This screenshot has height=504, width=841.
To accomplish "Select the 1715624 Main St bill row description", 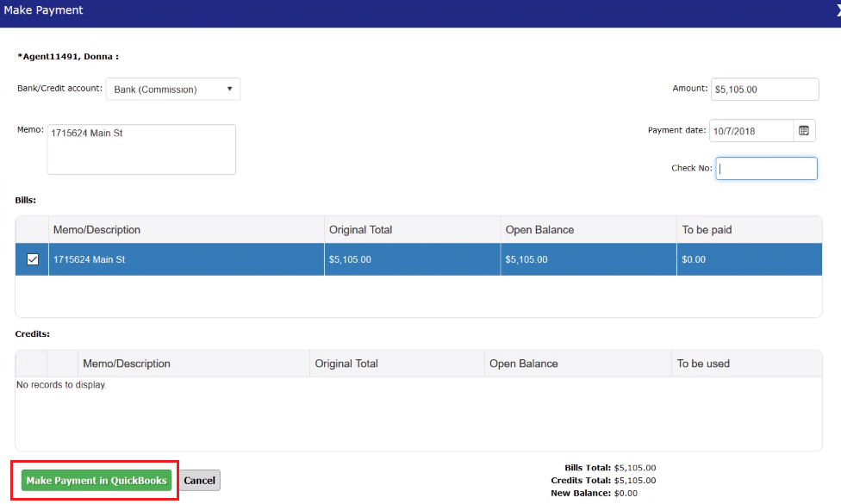I will [x=88, y=259].
